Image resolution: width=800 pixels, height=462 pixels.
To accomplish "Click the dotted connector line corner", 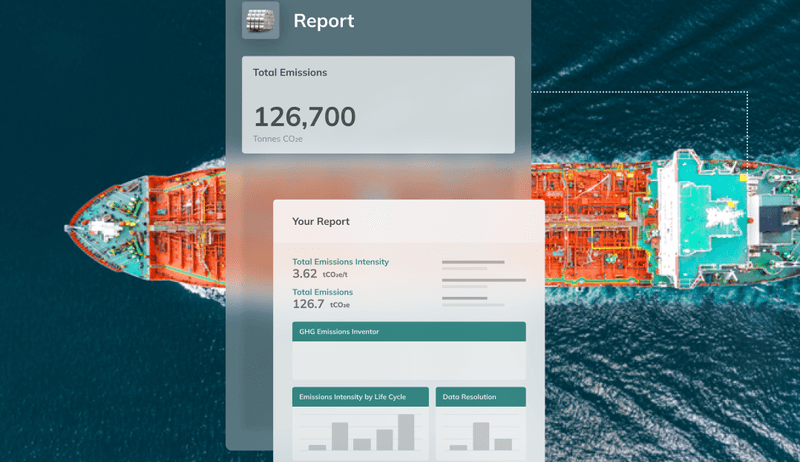I will click(x=747, y=92).
